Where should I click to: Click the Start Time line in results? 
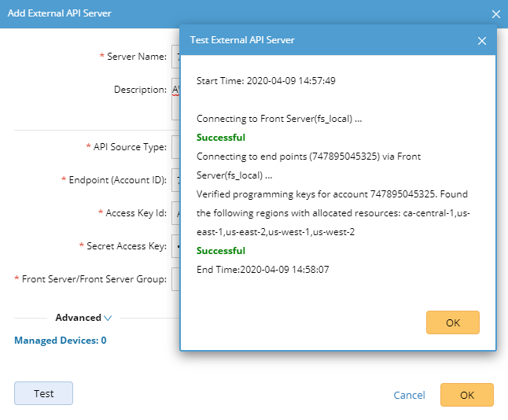tap(267, 81)
